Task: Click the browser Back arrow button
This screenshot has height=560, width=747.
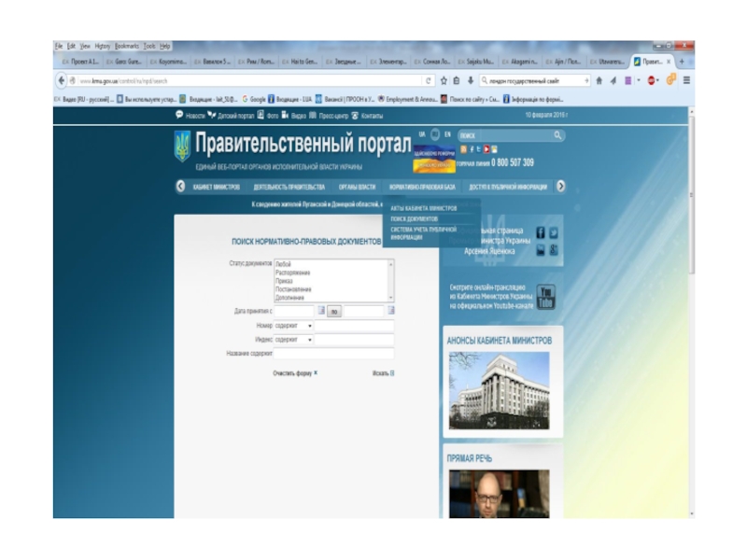Action: pyautogui.click(x=61, y=80)
